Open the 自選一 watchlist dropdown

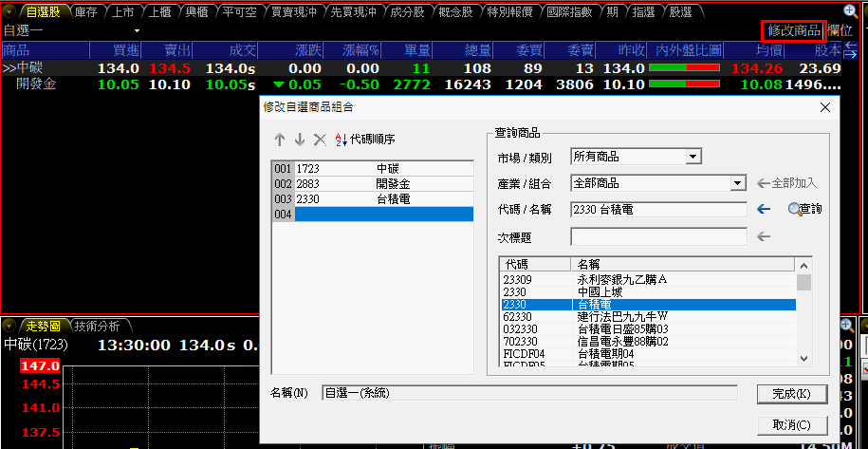pyautogui.click(x=138, y=30)
